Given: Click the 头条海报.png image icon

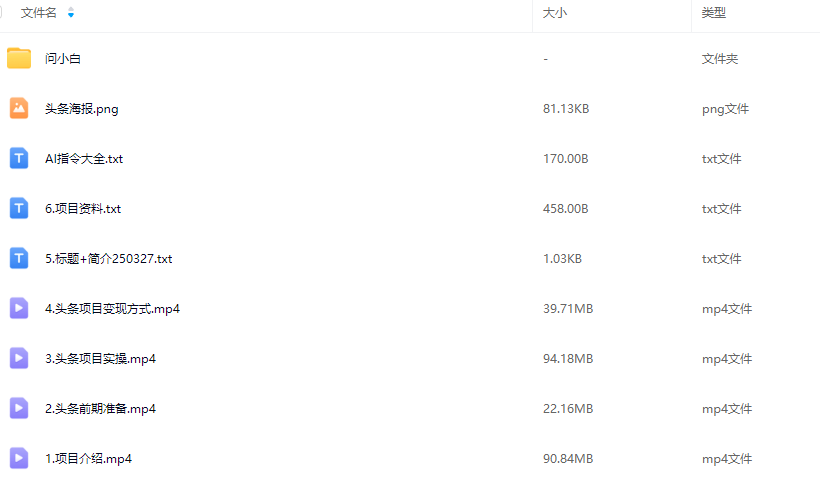Looking at the screenshot, I should click(x=19, y=108).
